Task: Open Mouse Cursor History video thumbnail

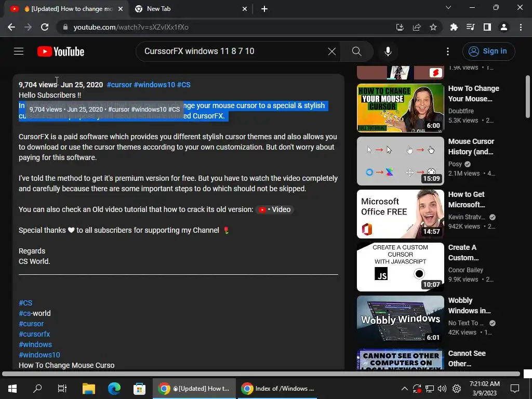Action: [x=401, y=161]
